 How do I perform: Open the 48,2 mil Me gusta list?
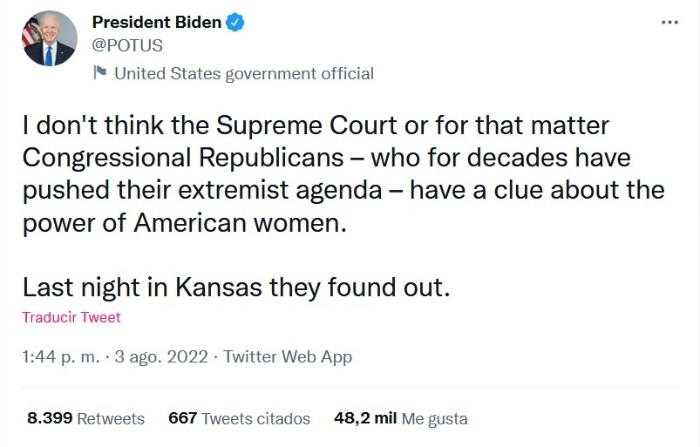(400, 418)
